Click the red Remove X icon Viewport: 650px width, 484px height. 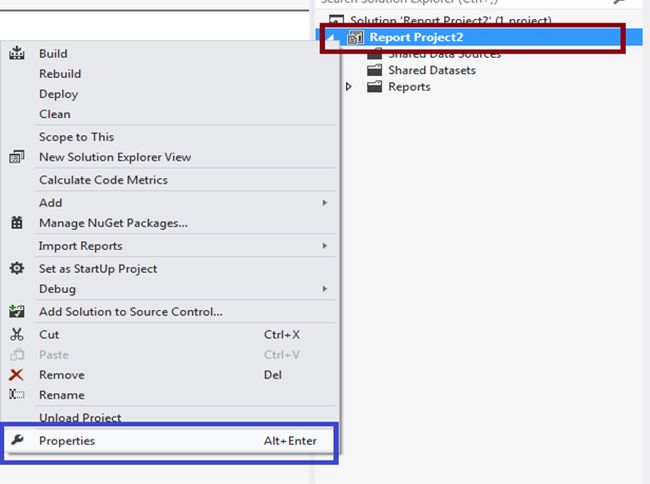click(x=16, y=375)
